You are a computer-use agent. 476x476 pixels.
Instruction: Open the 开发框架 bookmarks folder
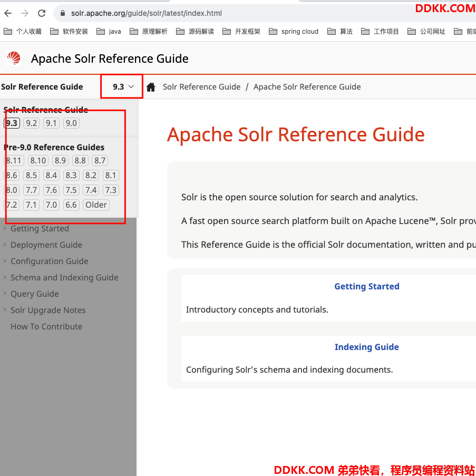241,31
